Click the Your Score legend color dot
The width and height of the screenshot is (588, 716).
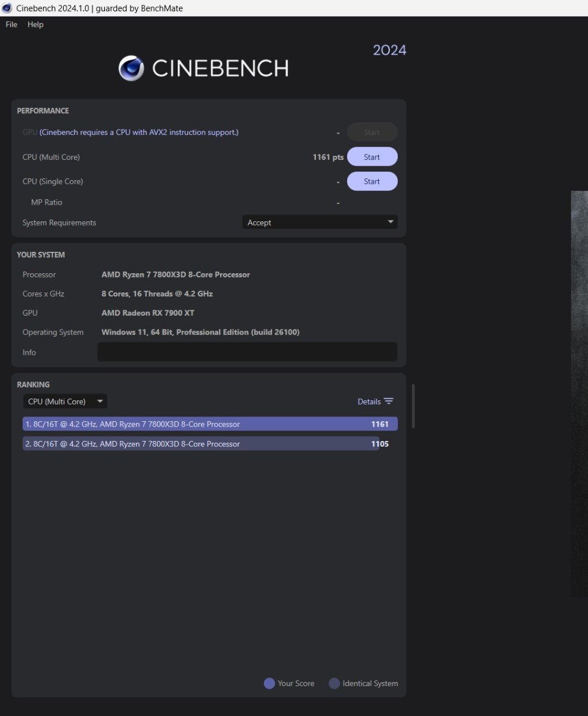tap(270, 683)
